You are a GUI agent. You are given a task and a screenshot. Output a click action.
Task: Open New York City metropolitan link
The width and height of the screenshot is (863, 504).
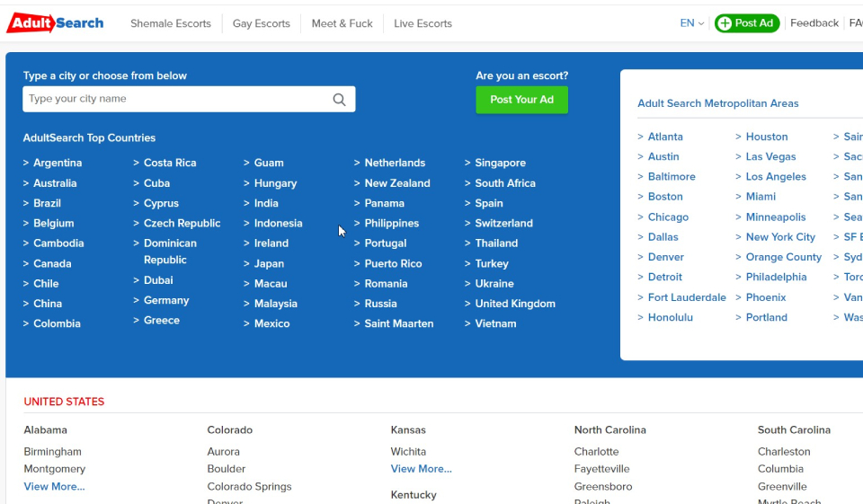click(x=780, y=237)
